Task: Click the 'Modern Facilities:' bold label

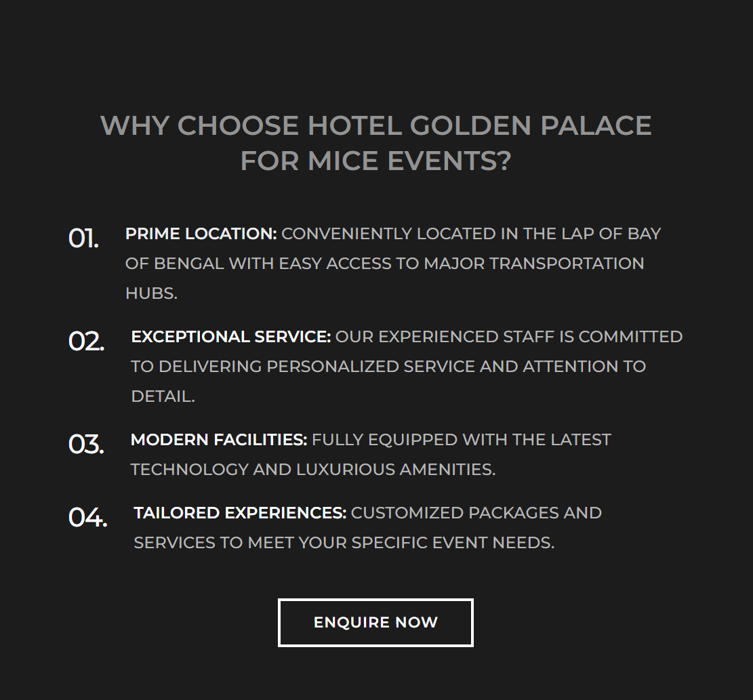Action: [218, 440]
